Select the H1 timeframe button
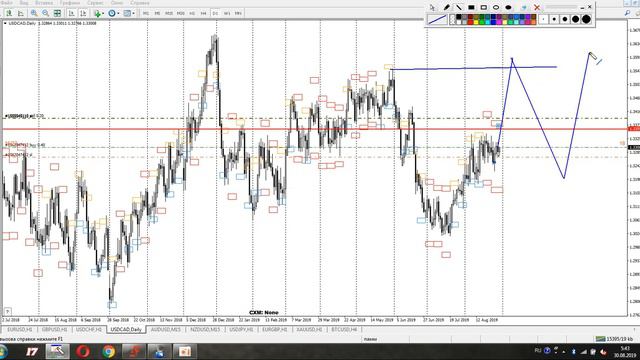The height and width of the screenshot is (360, 640). pos(192,13)
